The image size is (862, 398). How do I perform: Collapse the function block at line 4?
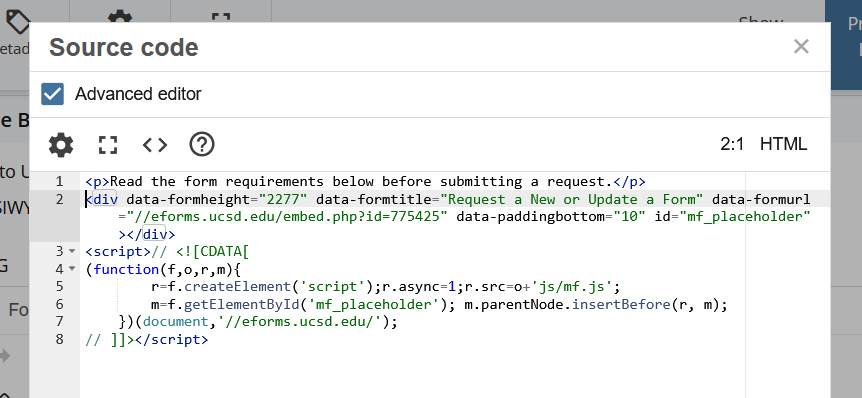[72, 269]
